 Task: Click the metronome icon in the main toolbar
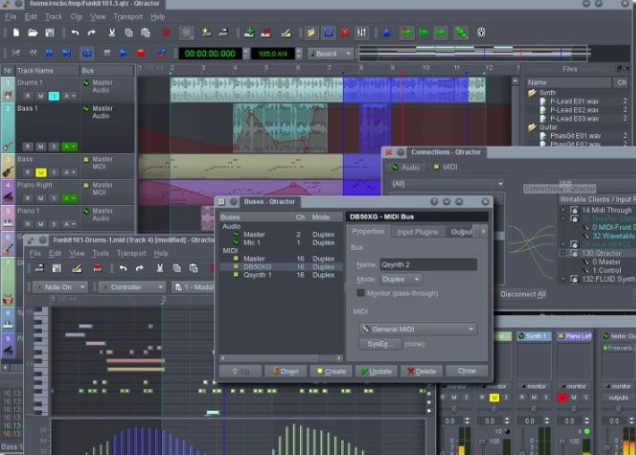[x=481, y=32]
